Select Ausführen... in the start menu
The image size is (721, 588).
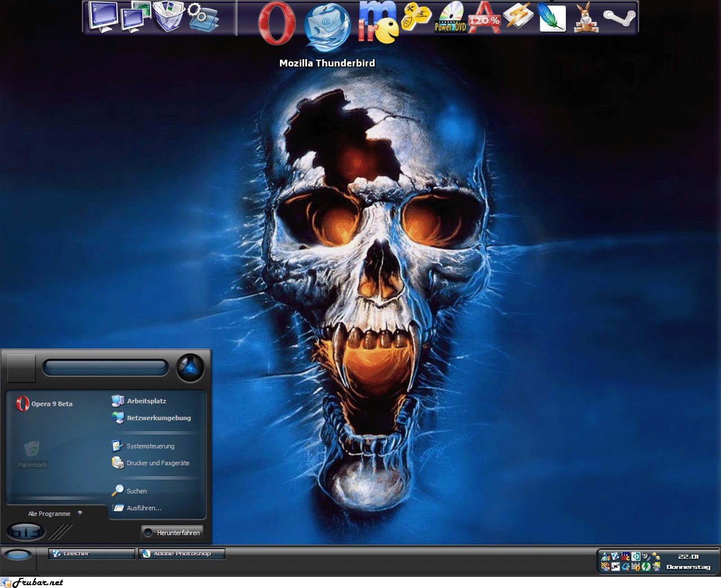(x=137, y=508)
